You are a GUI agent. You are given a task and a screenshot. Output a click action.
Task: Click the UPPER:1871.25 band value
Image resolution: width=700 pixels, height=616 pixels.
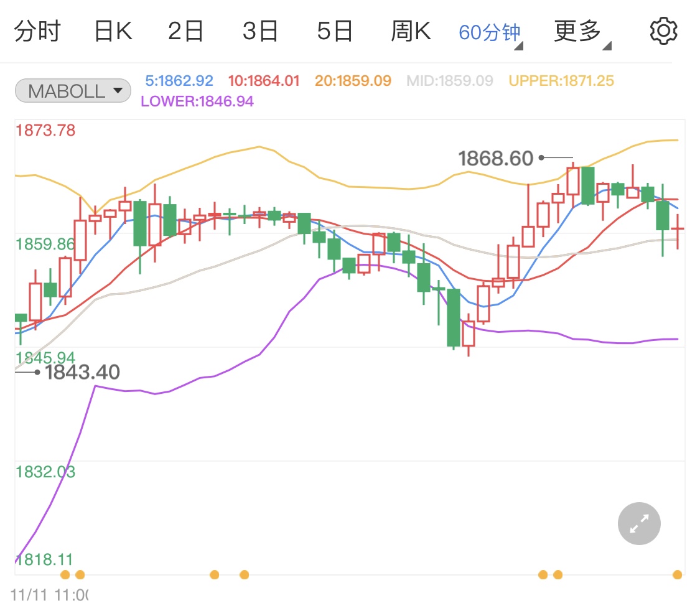561,81
